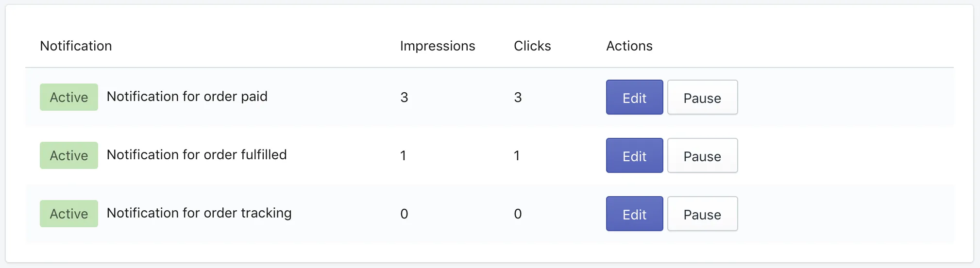
Task: Click the Notification column header
Action: tap(76, 46)
